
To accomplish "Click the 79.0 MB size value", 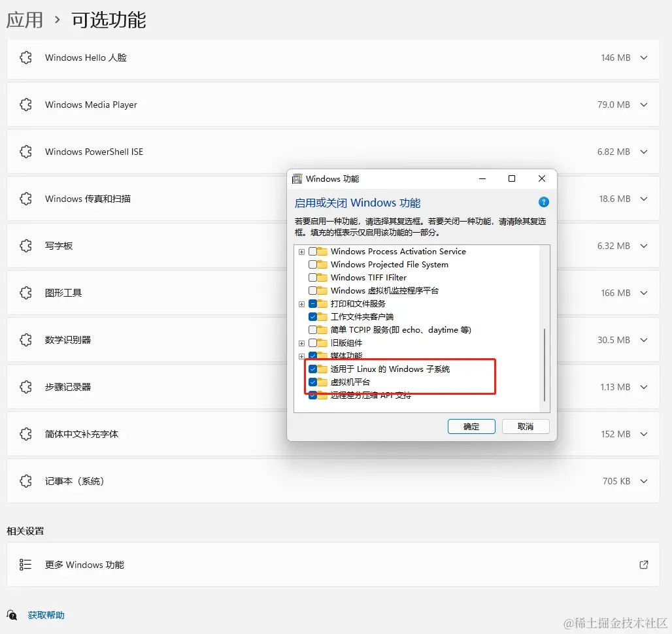I will [614, 105].
